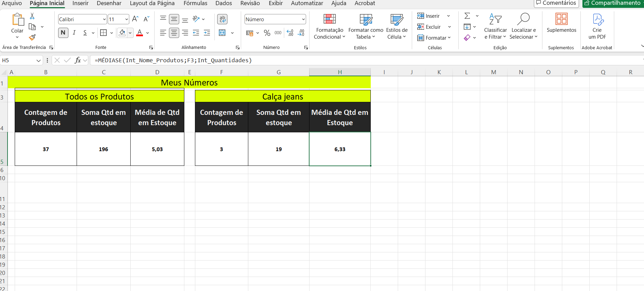Expand Localizar e Selecionar menu

(523, 34)
